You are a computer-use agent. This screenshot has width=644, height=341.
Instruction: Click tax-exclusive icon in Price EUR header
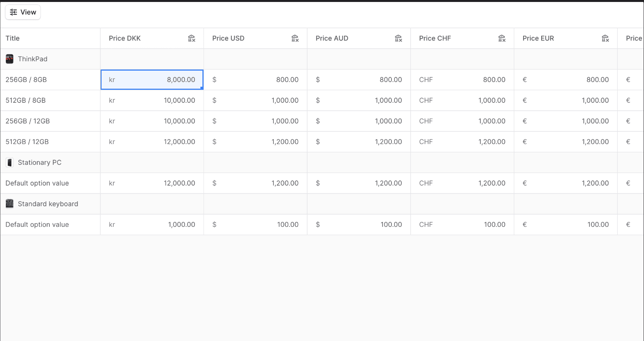606,38
